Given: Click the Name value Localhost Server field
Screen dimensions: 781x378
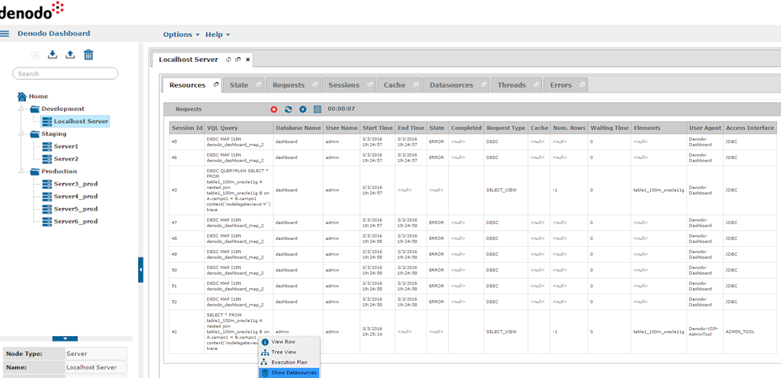Looking at the screenshot, I should [x=96, y=368].
